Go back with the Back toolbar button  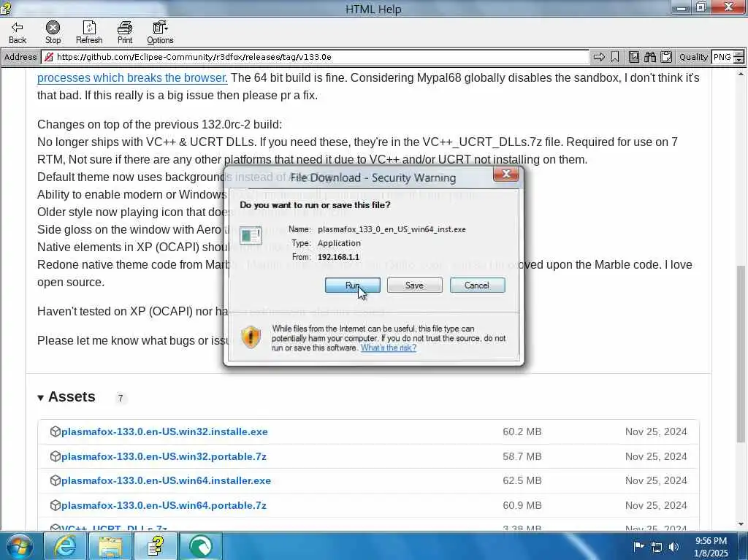tap(18, 32)
